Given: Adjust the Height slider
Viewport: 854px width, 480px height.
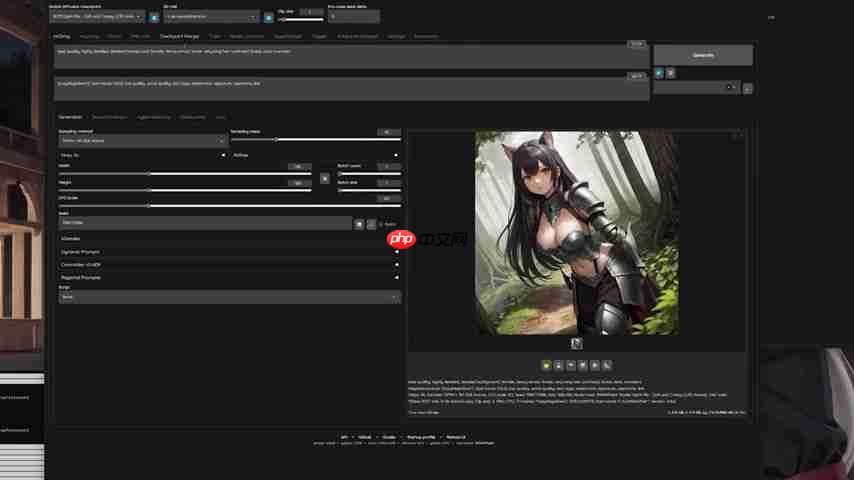Looking at the screenshot, I should tap(185, 190).
